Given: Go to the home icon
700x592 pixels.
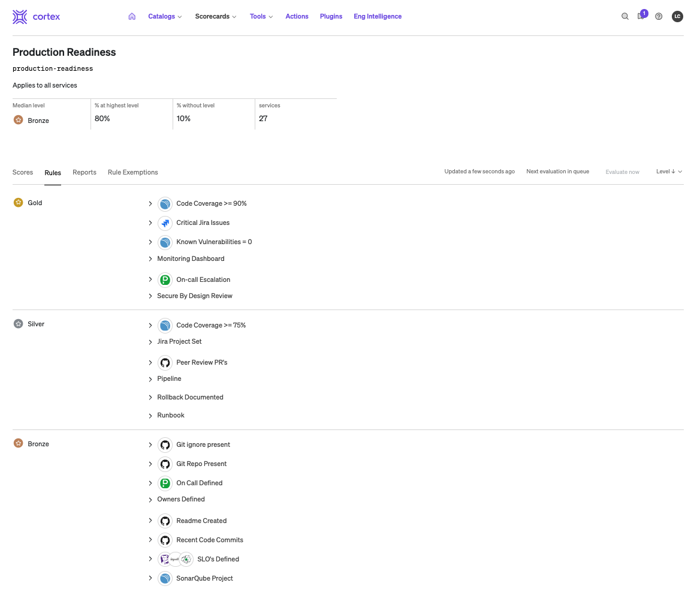Looking at the screenshot, I should point(132,17).
